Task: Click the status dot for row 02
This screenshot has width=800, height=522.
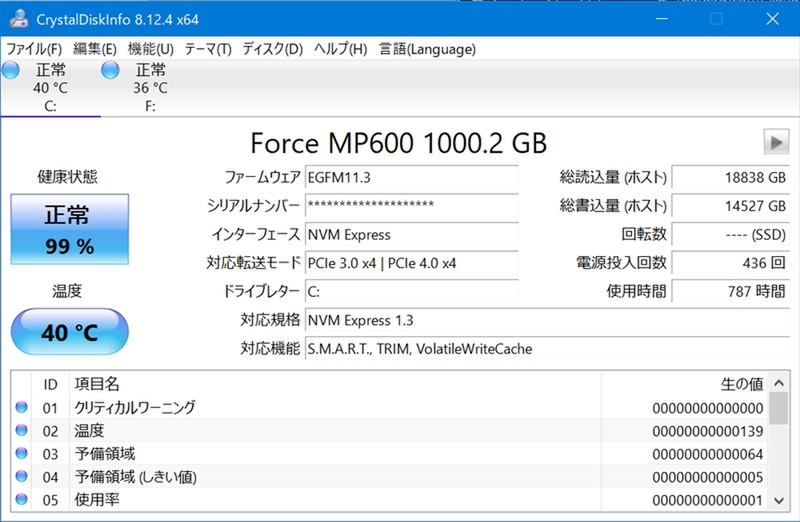Action: tap(21, 430)
